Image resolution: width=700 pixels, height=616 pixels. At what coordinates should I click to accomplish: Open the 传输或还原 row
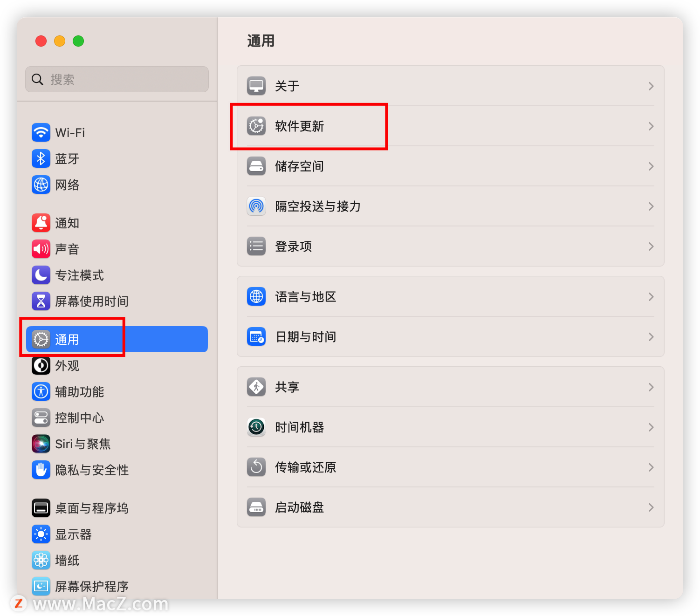coord(451,467)
